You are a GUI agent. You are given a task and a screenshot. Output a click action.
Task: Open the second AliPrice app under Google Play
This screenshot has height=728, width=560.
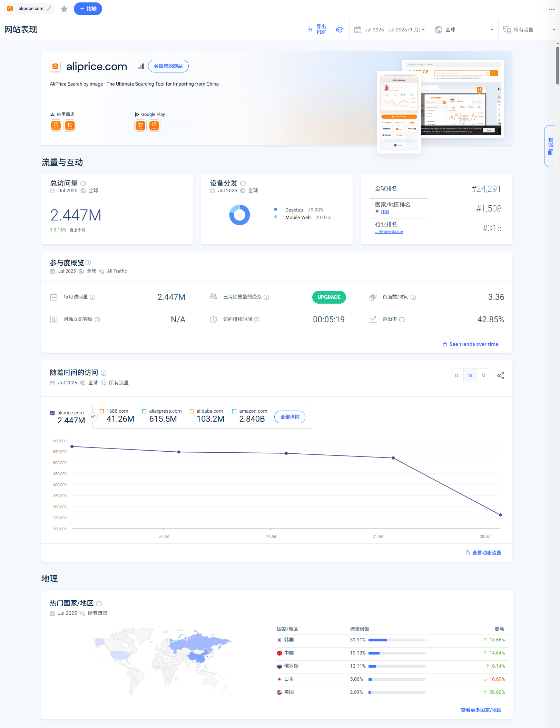click(x=154, y=126)
